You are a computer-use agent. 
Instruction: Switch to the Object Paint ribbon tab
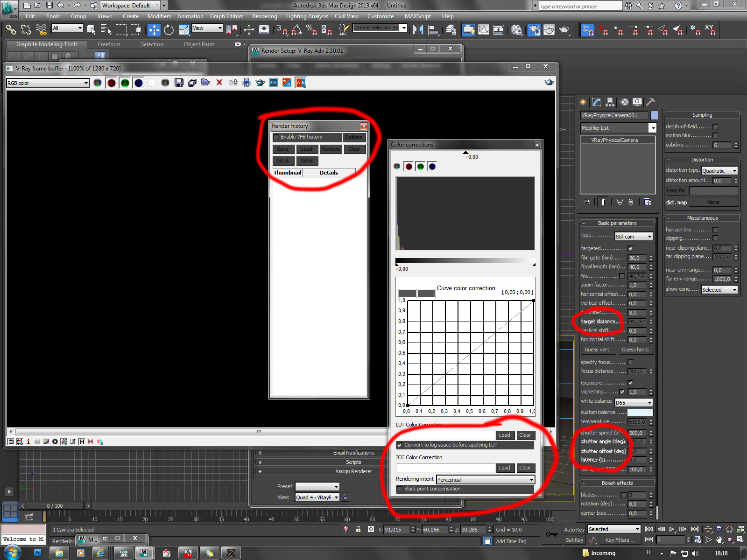tap(199, 44)
